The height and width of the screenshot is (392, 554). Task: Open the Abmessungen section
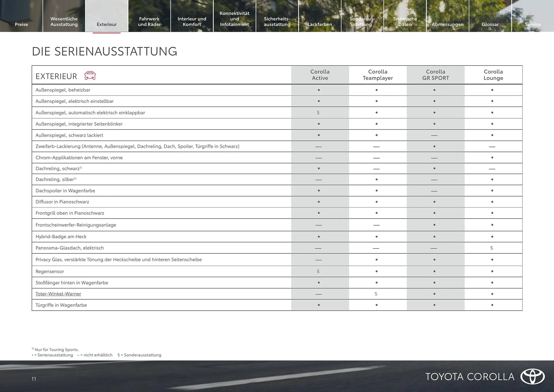point(448,24)
